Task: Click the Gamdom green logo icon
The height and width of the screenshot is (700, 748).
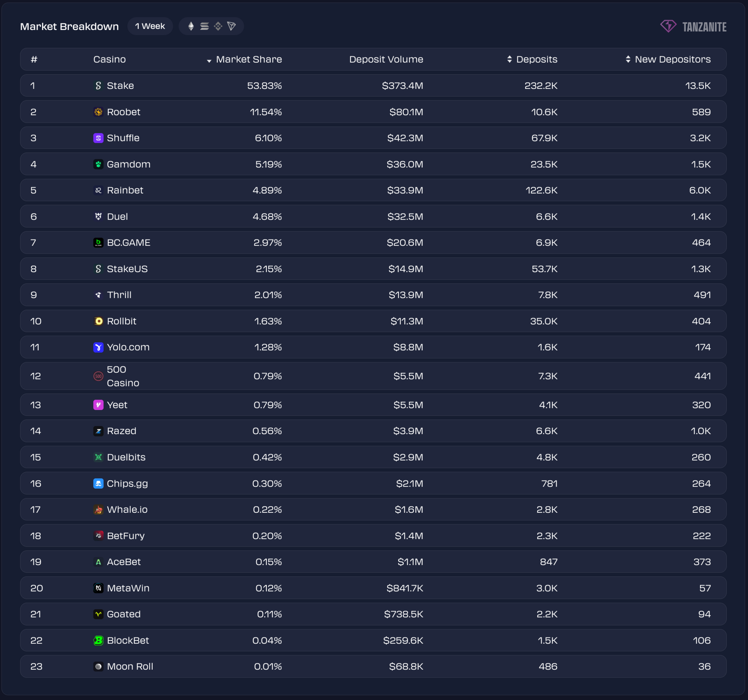Action: click(98, 164)
